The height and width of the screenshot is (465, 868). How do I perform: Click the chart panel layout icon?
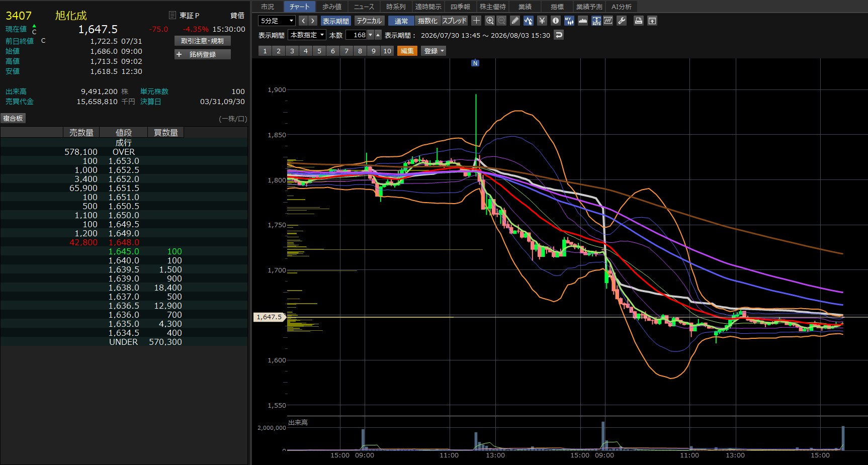pyautogui.click(x=608, y=21)
